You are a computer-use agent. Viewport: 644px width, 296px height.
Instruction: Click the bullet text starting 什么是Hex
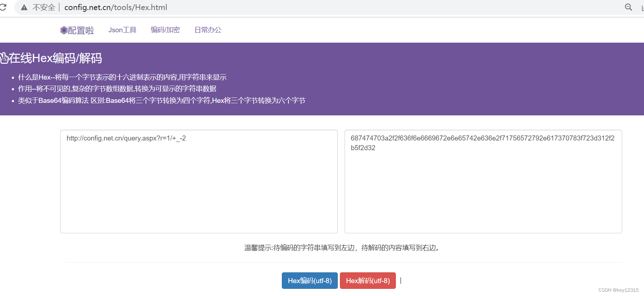(122, 77)
